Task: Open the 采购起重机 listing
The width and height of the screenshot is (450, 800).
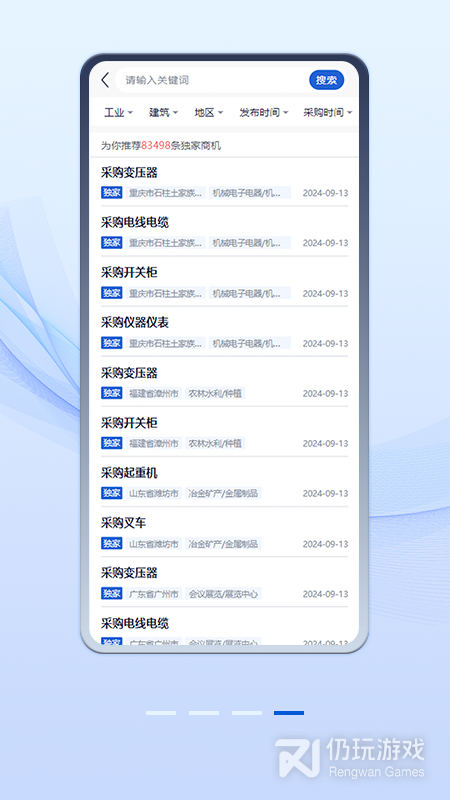Action: [x=224, y=482]
